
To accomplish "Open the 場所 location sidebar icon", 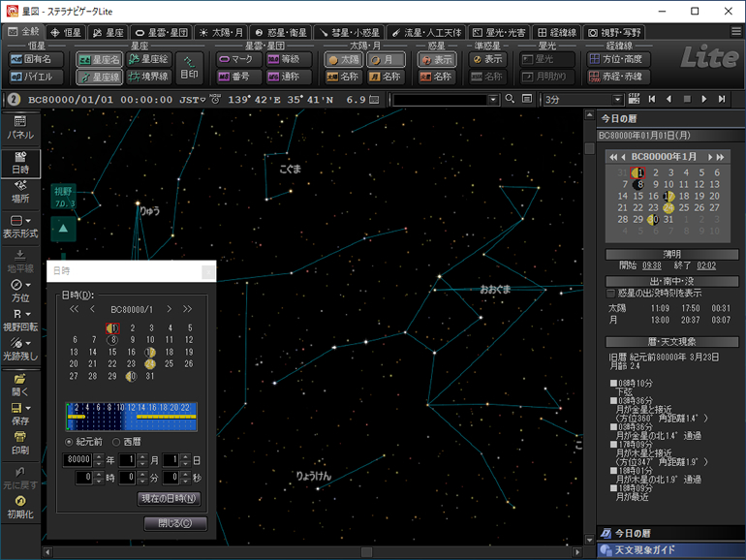I will [20, 191].
